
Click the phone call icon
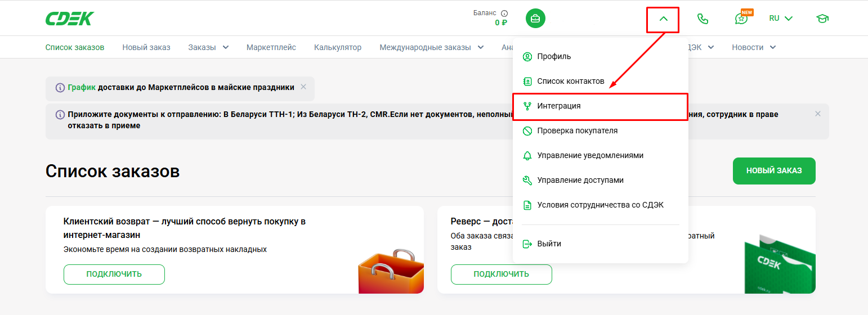pyautogui.click(x=703, y=19)
